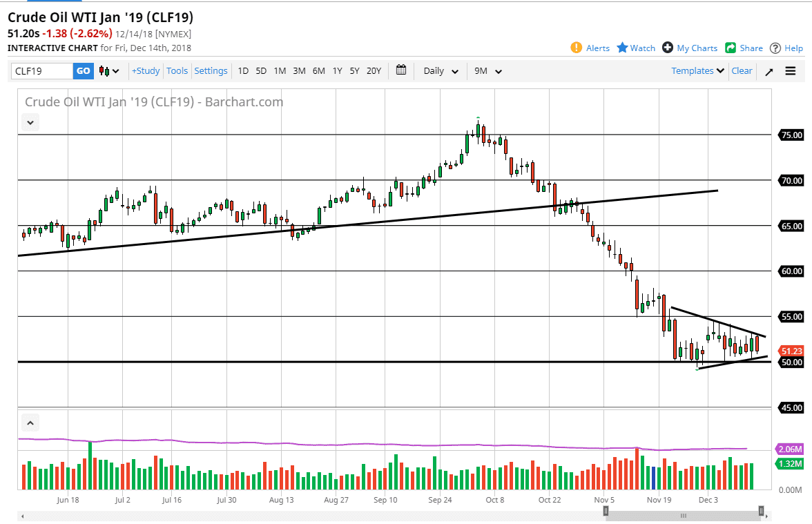
Task: Collapse the chart annotation panel chevron
Action: point(30,122)
